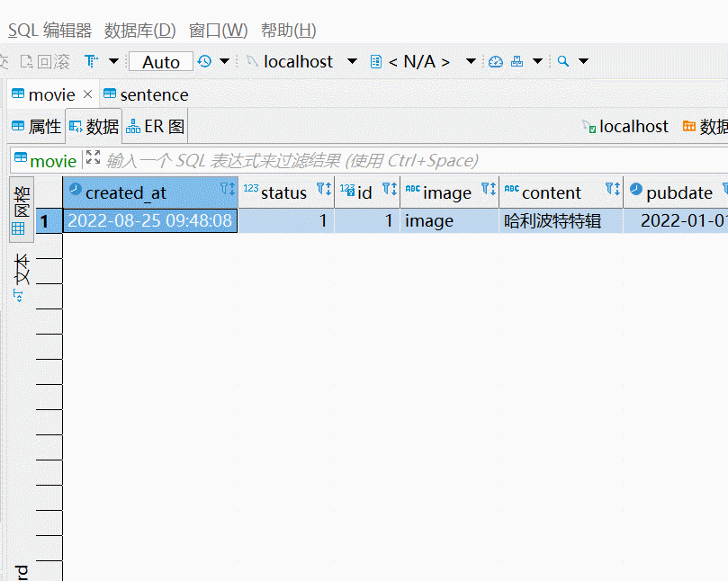This screenshot has width=728, height=581.
Task: Select the status column header
Action: [x=286, y=192]
